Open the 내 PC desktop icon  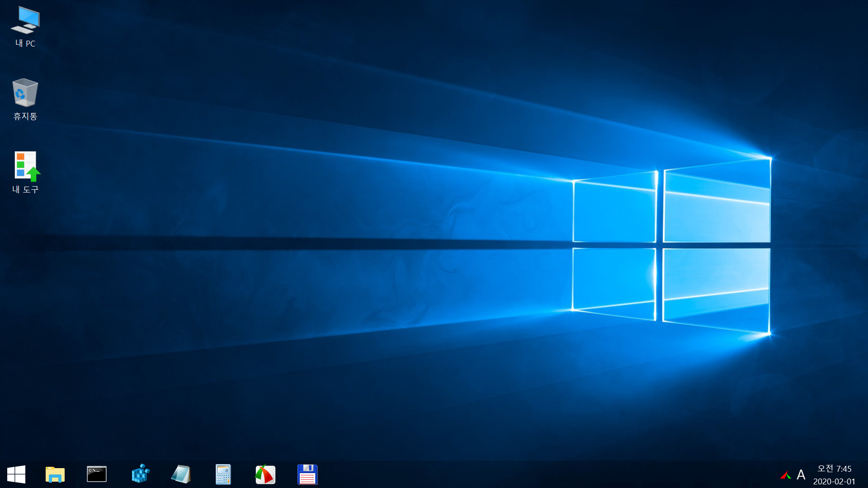25,27
